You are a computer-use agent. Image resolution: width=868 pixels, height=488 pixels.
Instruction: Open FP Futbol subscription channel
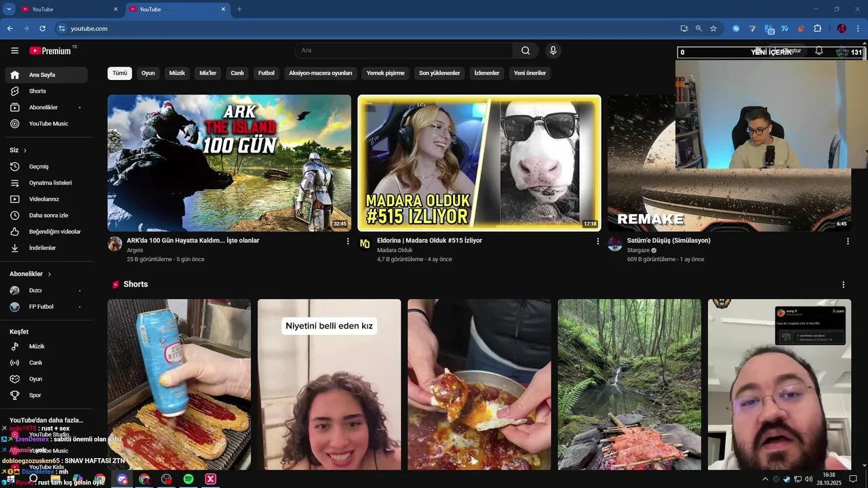pyautogui.click(x=46, y=306)
